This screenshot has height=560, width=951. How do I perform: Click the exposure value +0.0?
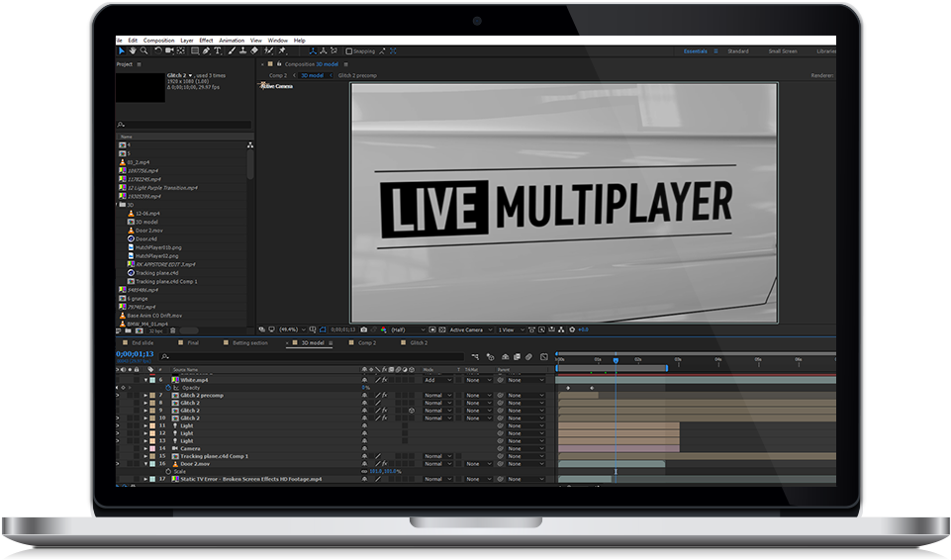click(583, 329)
